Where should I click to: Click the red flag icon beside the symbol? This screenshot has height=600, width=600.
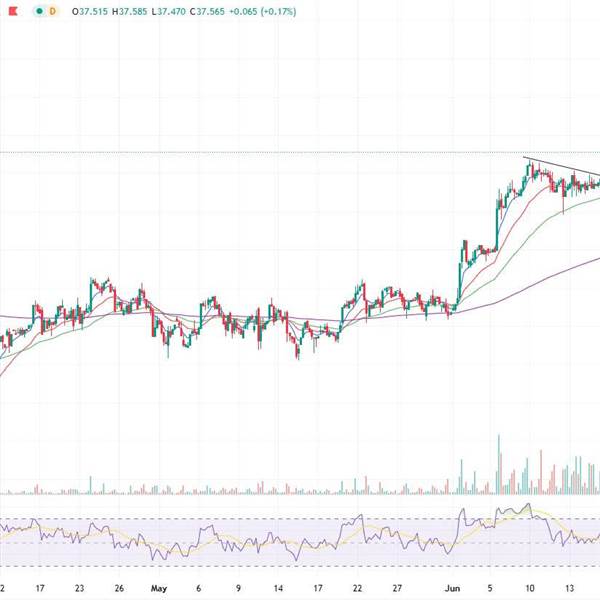coord(13,11)
